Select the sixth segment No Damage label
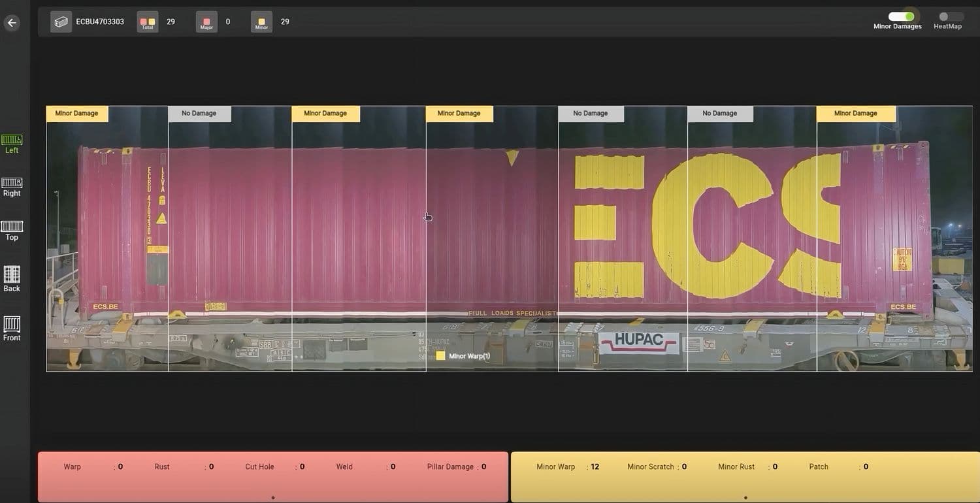 click(x=720, y=114)
